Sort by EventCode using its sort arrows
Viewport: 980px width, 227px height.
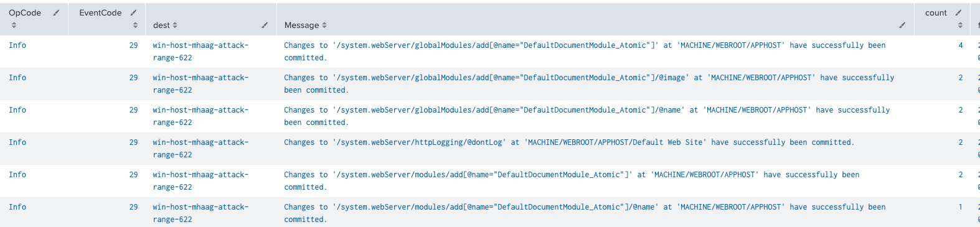(135, 25)
